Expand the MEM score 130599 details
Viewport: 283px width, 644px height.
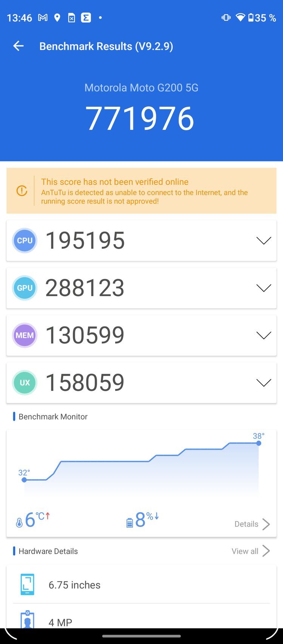[x=263, y=335]
